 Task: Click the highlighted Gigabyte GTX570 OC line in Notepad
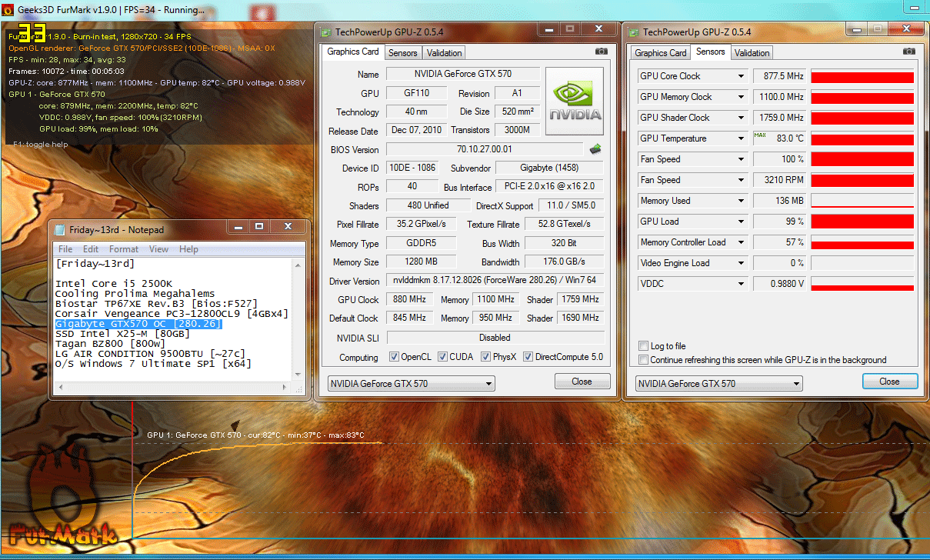[x=138, y=324]
